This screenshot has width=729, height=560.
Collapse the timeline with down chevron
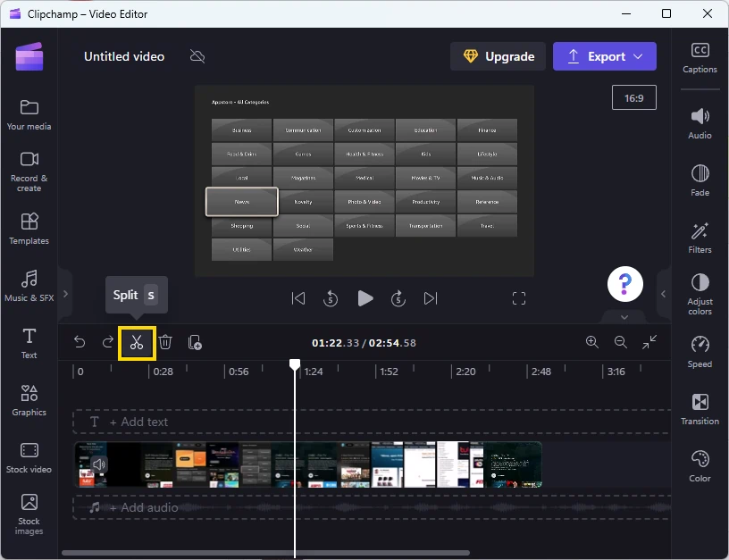624,317
